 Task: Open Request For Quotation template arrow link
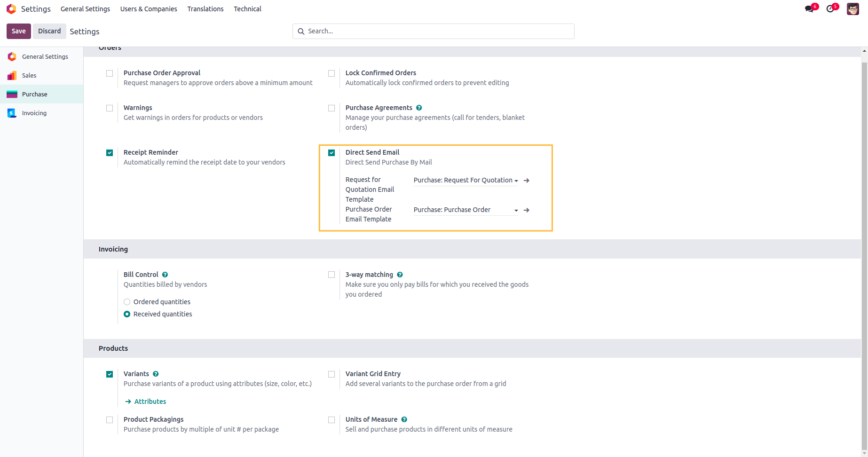point(527,181)
